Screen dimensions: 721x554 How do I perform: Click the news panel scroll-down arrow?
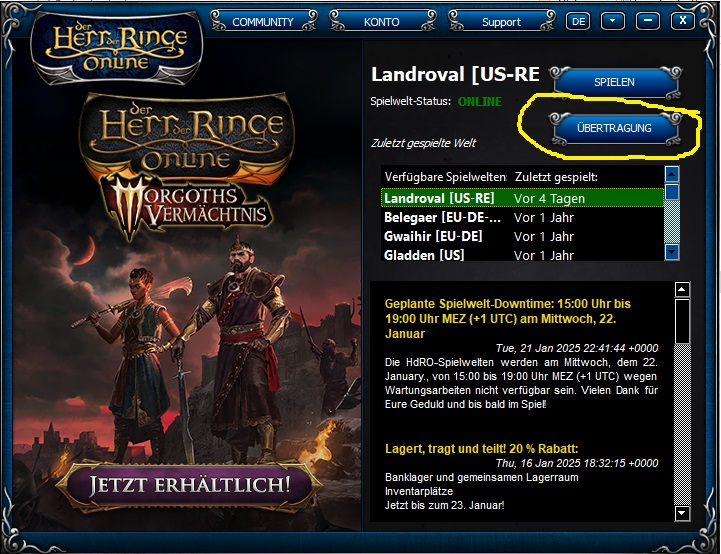click(682, 513)
